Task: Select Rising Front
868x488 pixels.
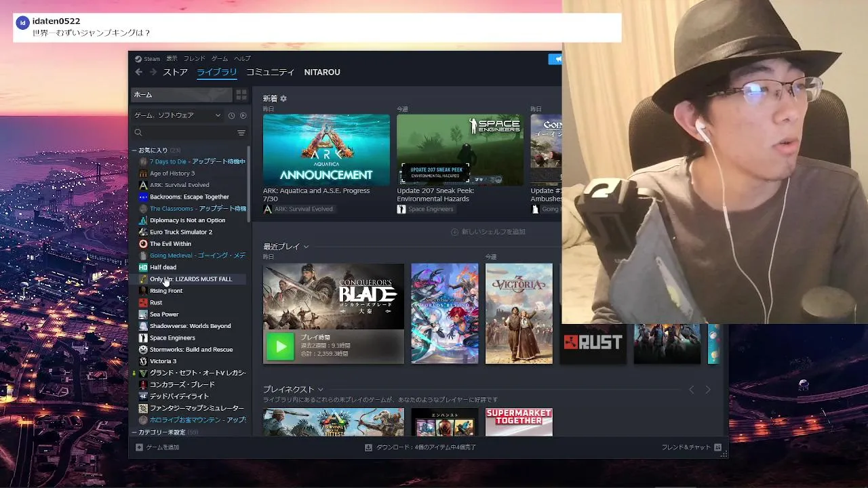Action: coord(192,291)
